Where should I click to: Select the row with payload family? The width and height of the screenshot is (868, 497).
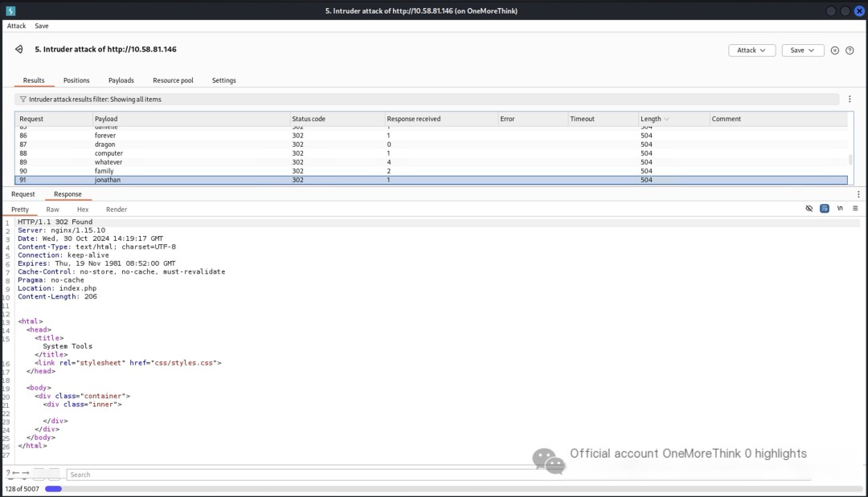click(432, 171)
